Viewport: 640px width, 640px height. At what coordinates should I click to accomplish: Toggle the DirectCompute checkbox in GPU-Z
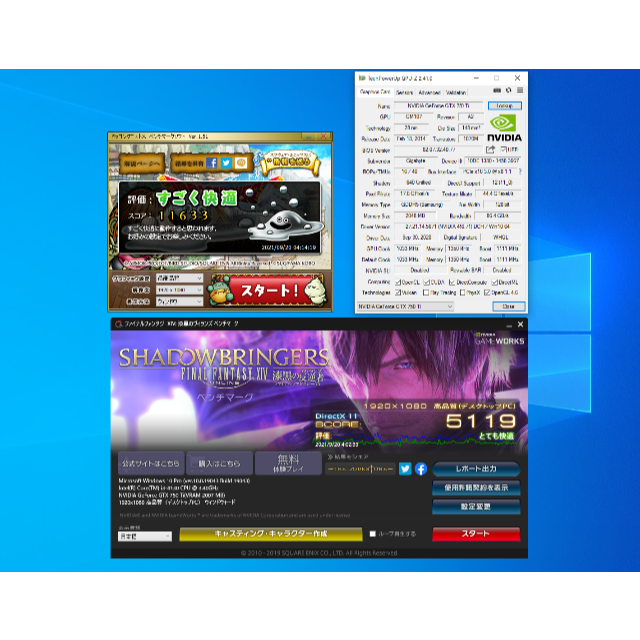452,282
